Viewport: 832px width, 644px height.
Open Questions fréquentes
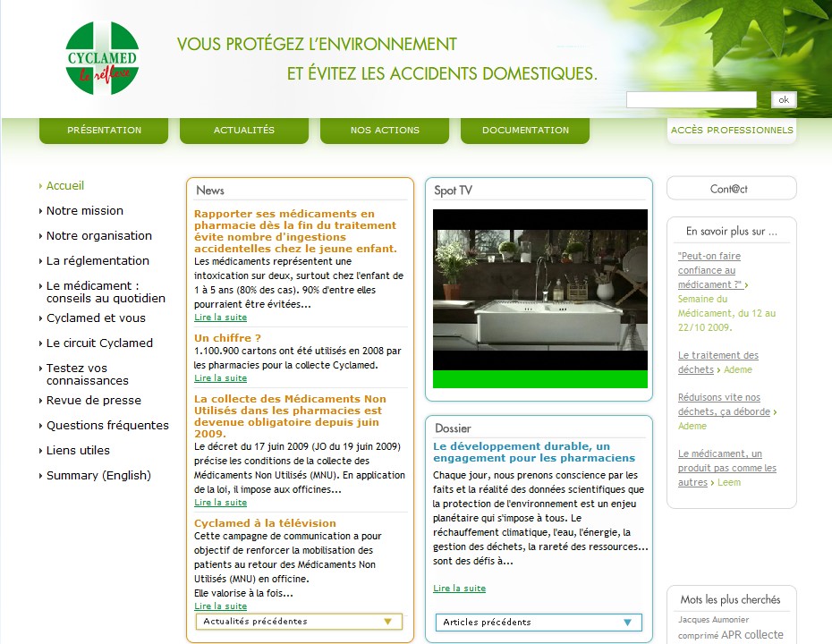tap(107, 425)
